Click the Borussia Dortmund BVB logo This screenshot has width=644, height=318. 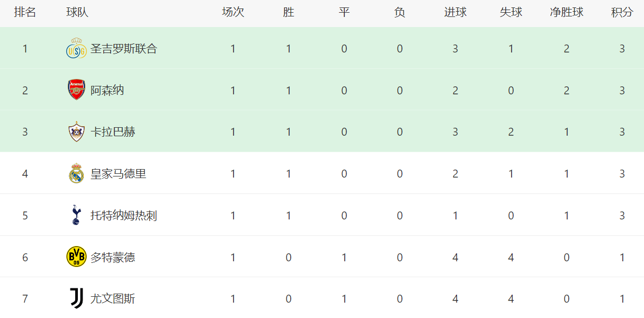point(76,257)
